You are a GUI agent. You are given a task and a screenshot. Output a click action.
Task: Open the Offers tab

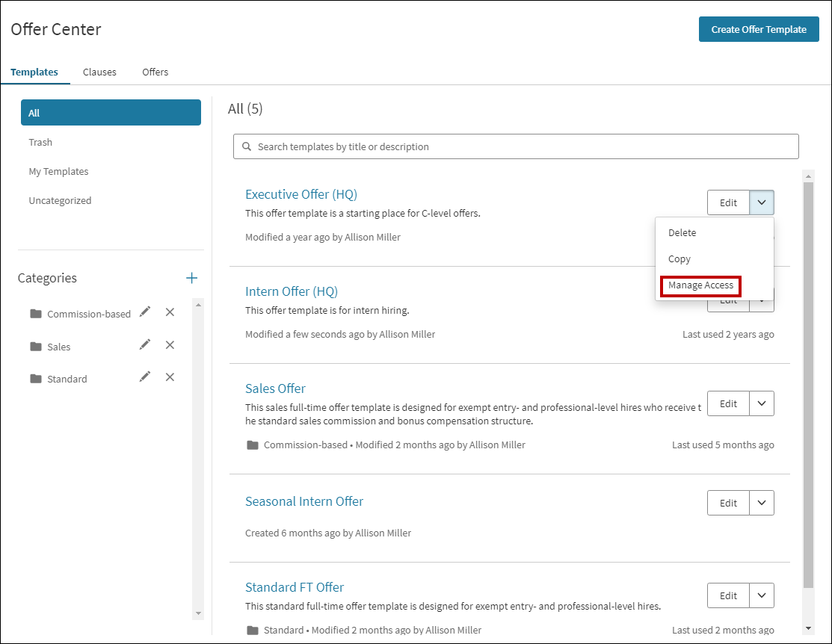pos(155,72)
